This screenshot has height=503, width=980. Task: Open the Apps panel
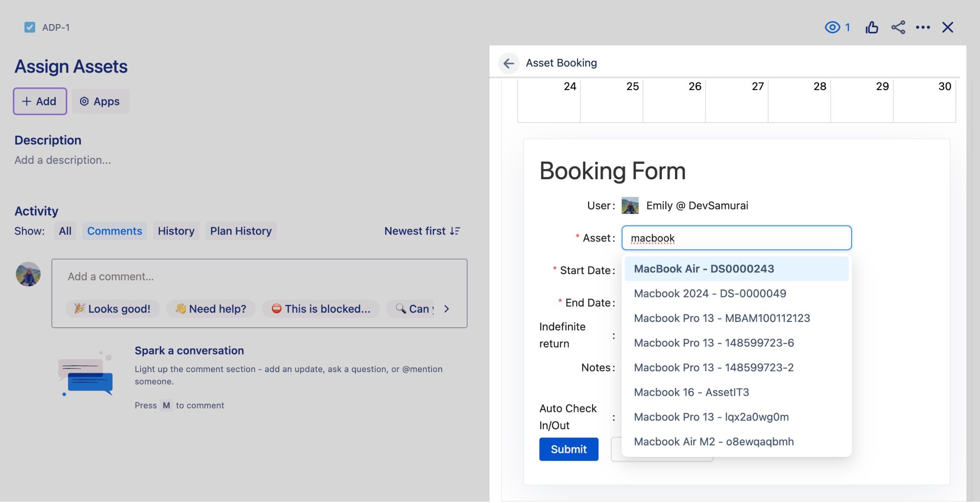100,101
